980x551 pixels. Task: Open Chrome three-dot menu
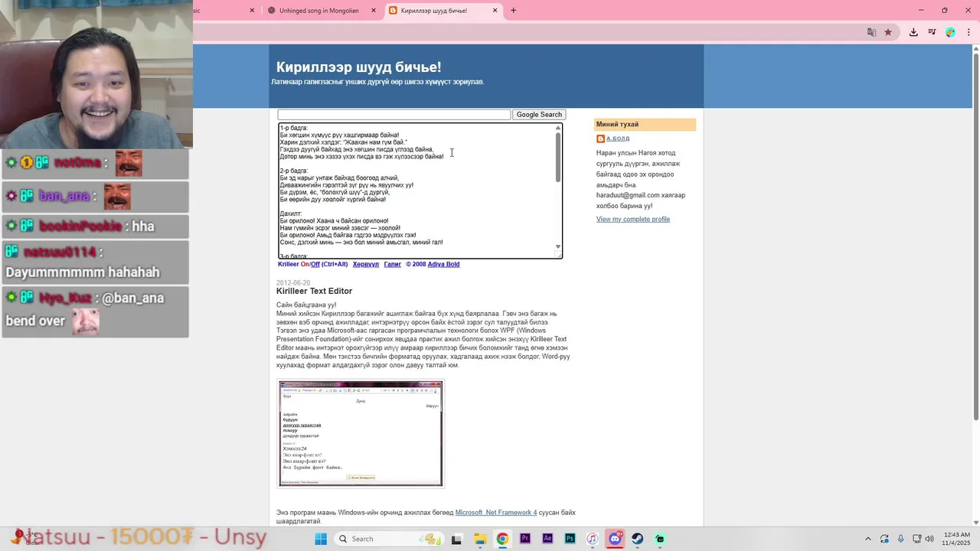pos(969,32)
